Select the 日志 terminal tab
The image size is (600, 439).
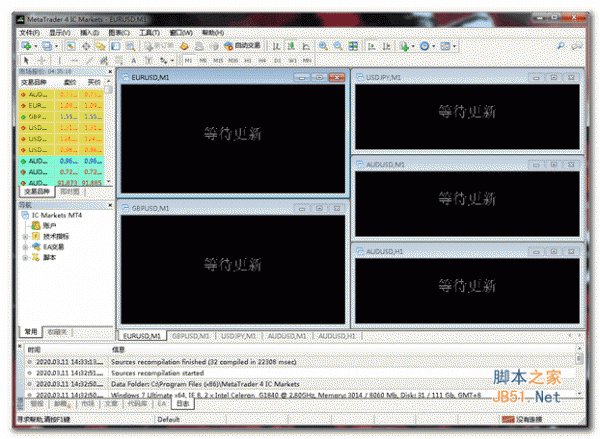(183, 404)
